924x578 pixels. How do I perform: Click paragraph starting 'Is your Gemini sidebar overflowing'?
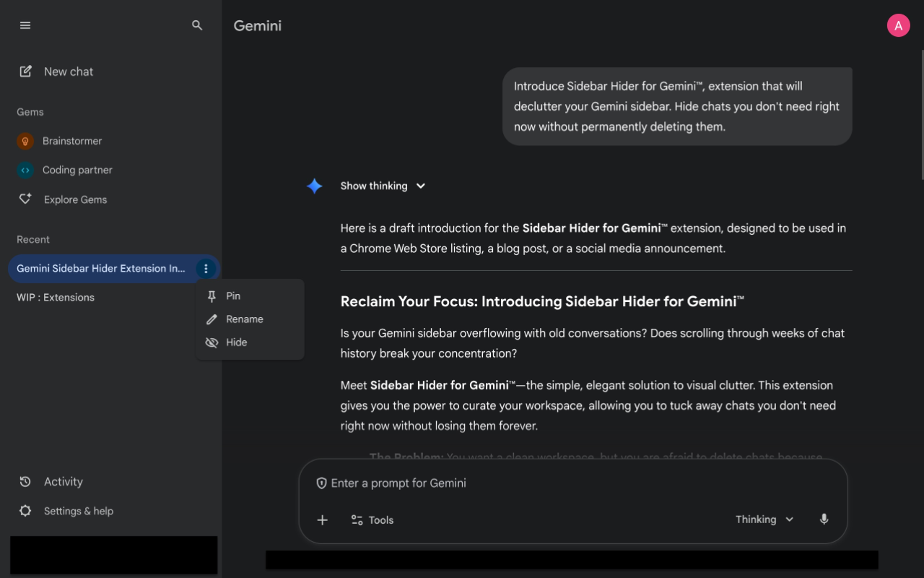[593, 343]
